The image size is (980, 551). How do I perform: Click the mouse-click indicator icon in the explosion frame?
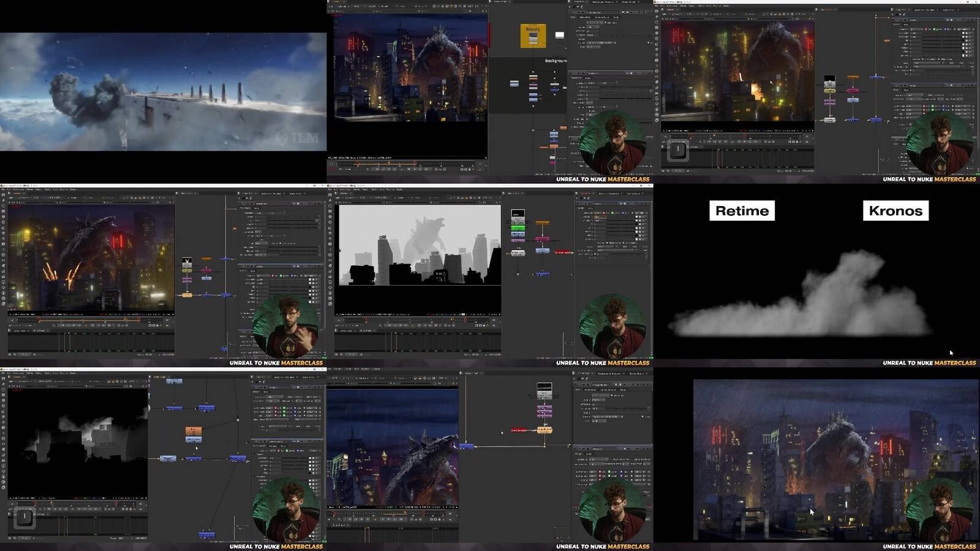[677, 150]
